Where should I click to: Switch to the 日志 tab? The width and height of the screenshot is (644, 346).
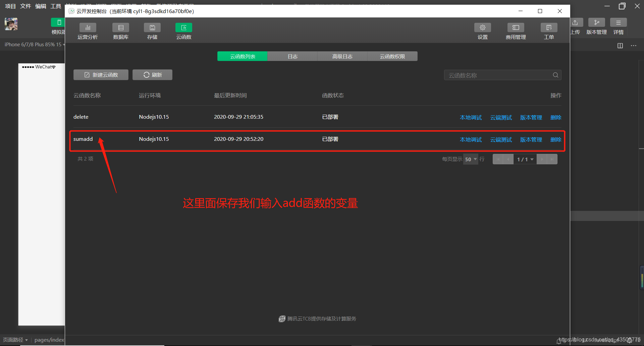(292, 56)
